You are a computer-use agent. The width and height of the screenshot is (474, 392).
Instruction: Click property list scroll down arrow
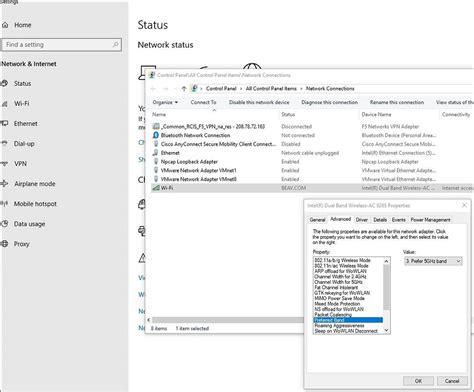[x=386, y=330]
